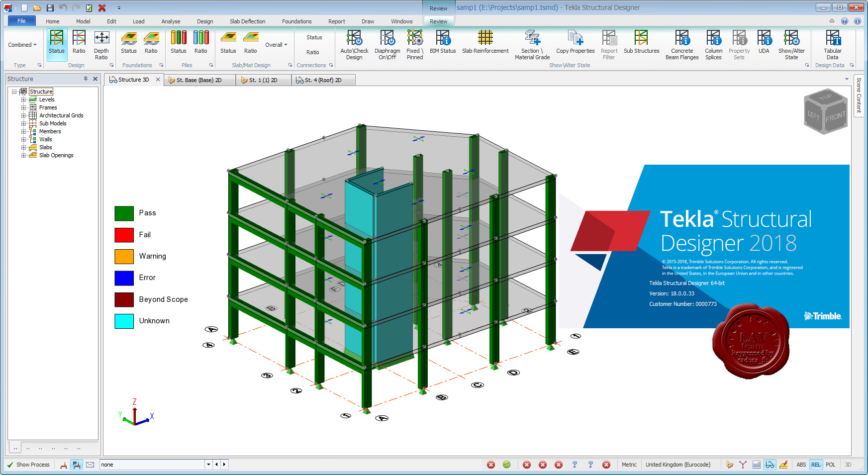The width and height of the screenshot is (868, 475).
Task: Click the red Fail legend swatch
Action: (124, 235)
